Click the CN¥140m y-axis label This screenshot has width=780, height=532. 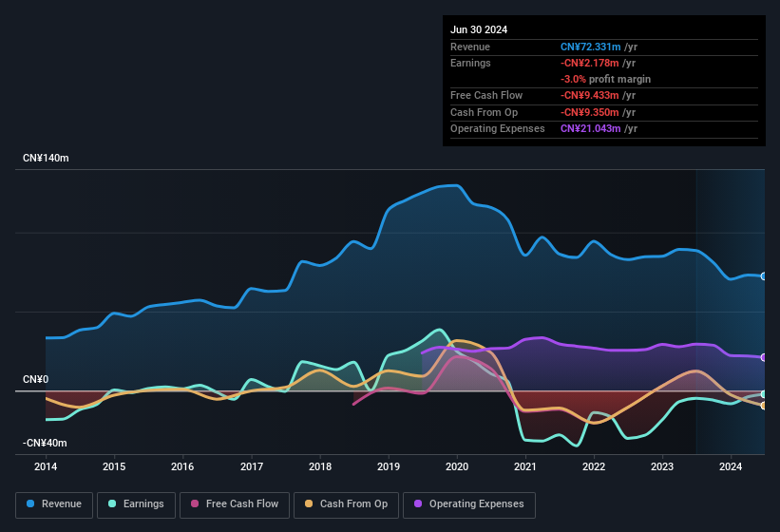(46, 158)
